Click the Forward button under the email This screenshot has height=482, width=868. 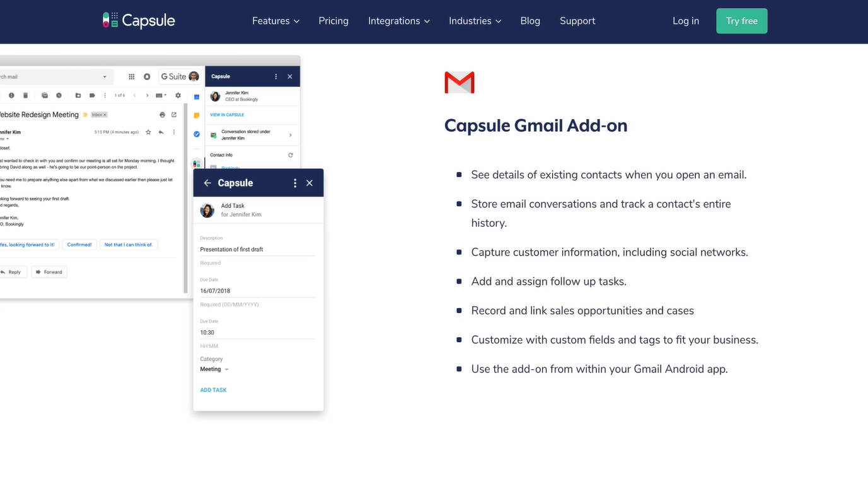tap(49, 272)
